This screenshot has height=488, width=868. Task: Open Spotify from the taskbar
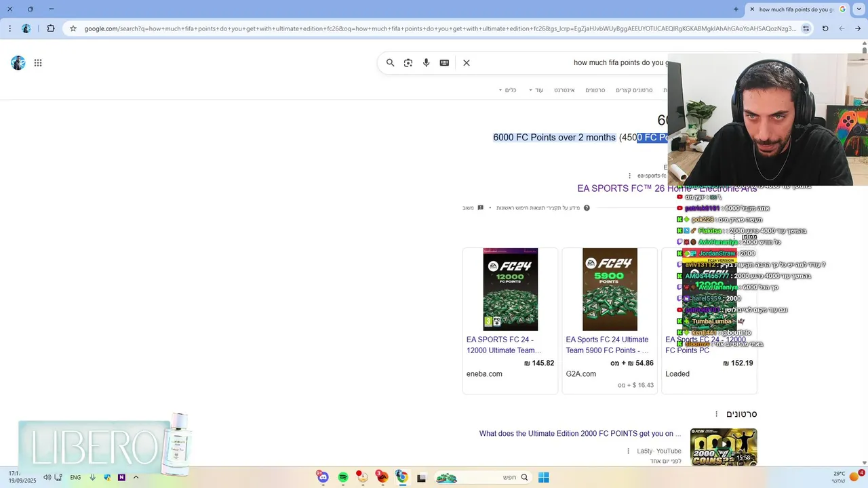pos(343,477)
